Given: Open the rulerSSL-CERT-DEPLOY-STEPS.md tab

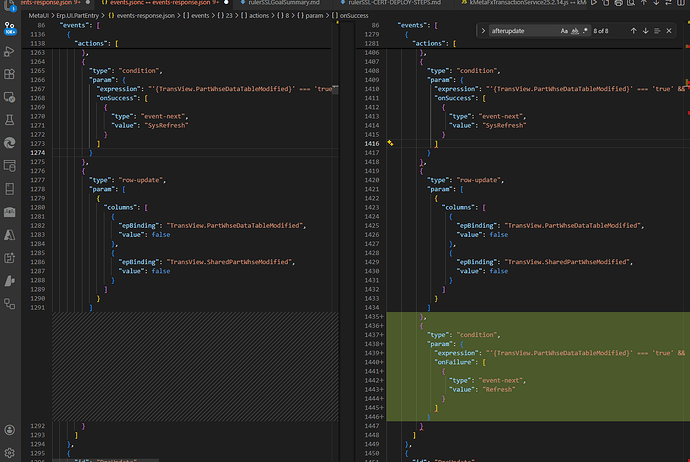Looking at the screenshot, I should (x=395, y=3).
